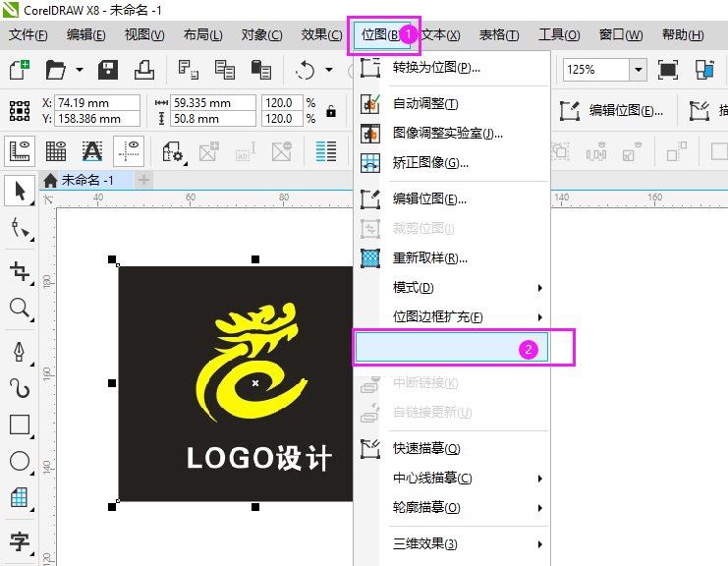Open the 工具(O) menu
728x566 pixels.
[559, 35]
